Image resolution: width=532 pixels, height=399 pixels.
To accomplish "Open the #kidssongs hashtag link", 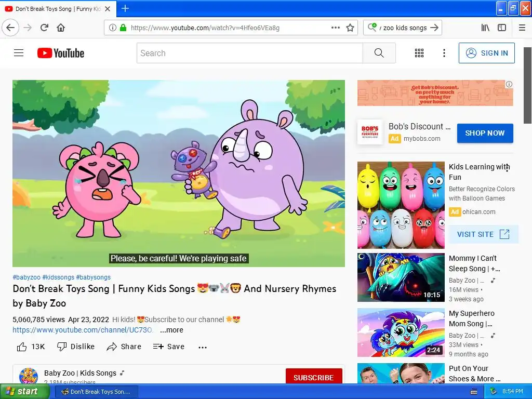I will (x=58, y=277).
